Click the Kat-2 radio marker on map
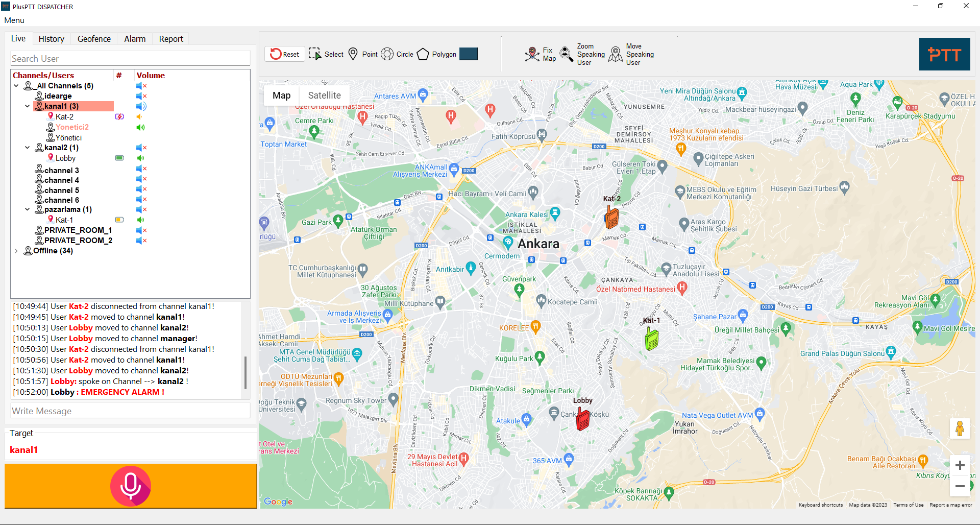980x525 pixels. click(x=611, y=217)
